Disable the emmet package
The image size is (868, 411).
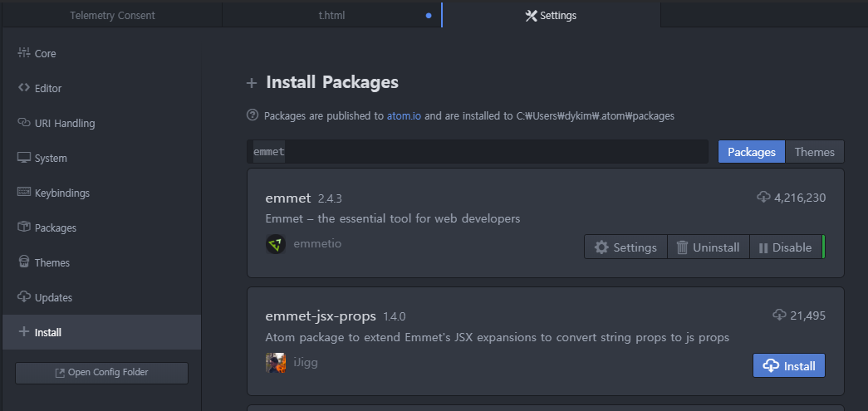pos(785,247)
